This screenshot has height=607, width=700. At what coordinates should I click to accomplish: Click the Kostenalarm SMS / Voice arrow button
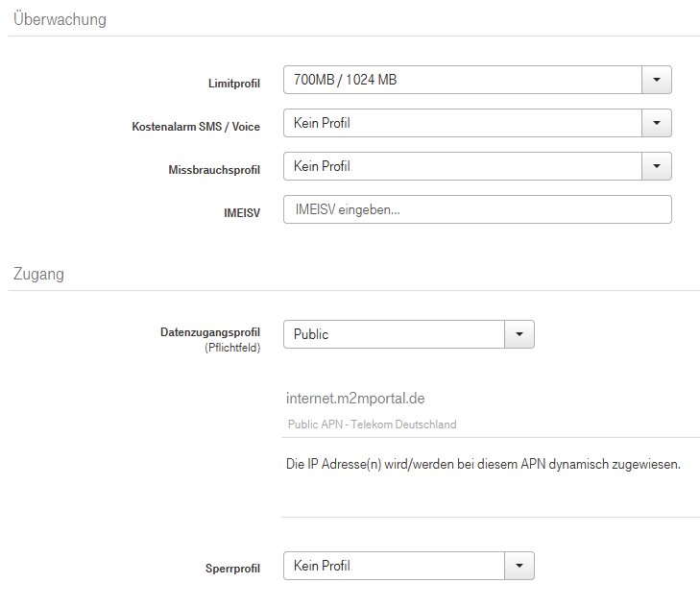[657, 123]
